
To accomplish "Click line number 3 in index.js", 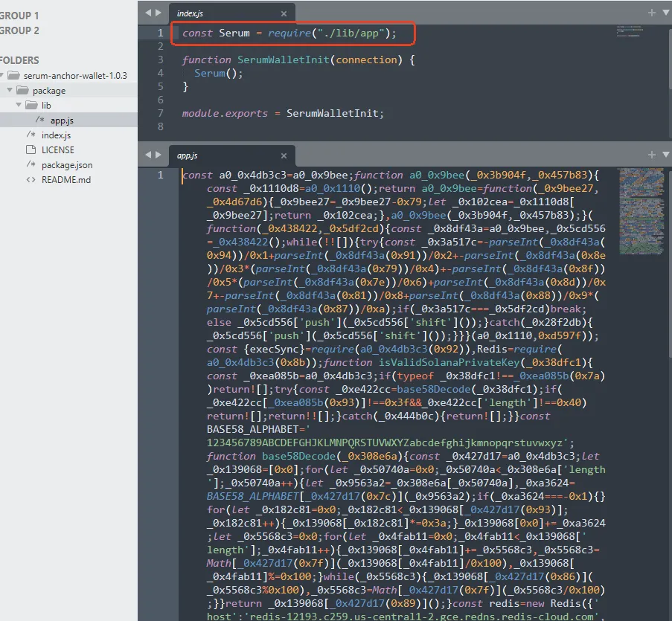I will (x=160, y=59).
